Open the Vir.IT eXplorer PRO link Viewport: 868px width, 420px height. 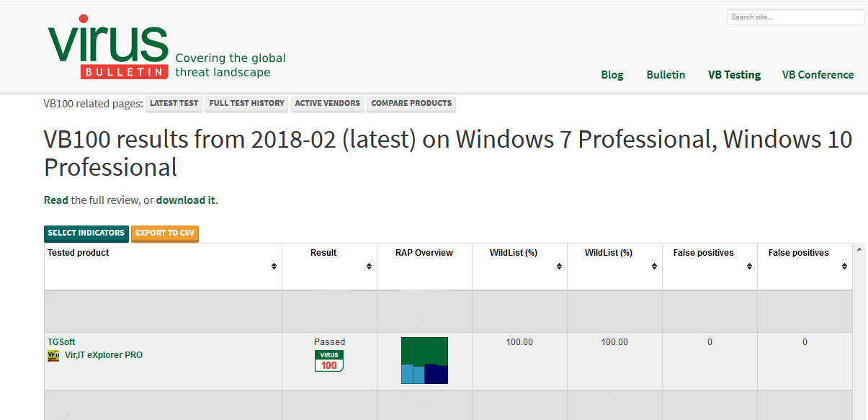[x=104, y=355]
